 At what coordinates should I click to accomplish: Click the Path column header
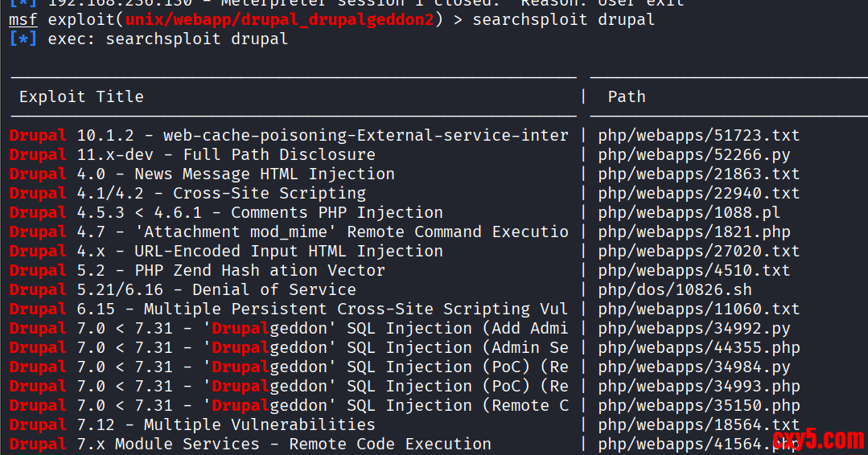pos(627,96)
